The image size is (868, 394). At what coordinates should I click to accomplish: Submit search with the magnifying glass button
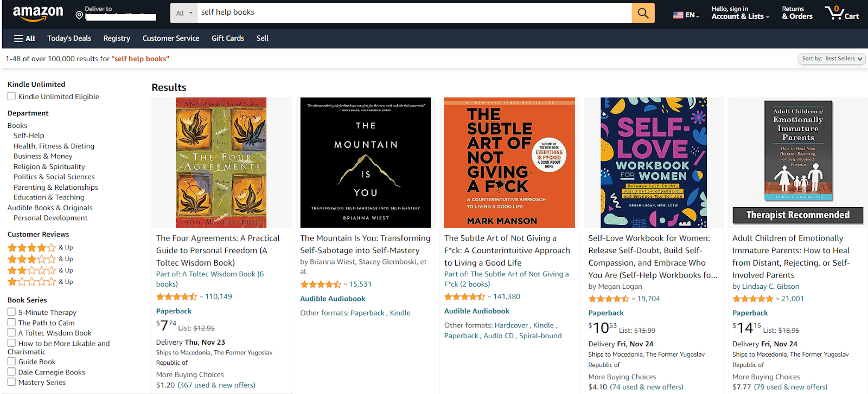click(x=643, y=13)
